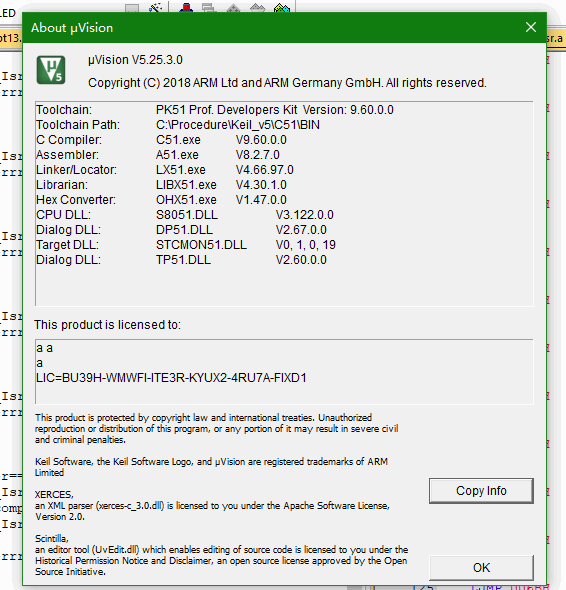The width and height of the screenshot is (566, 590).
Task: Click the About µVision title bar text
Action: tap(72, 27)
